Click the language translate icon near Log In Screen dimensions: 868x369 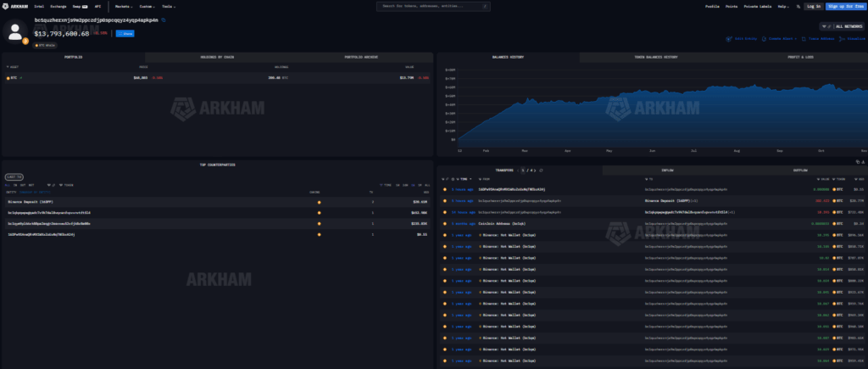797,6
